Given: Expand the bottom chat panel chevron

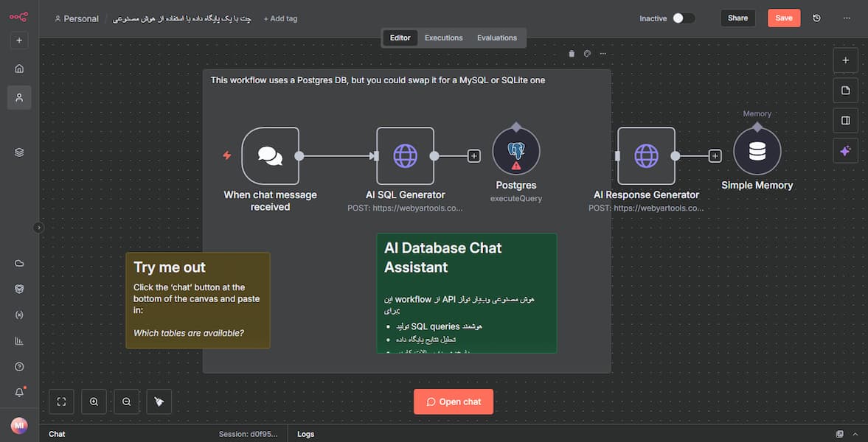Looking at the screenshot, I should (855, 434).
